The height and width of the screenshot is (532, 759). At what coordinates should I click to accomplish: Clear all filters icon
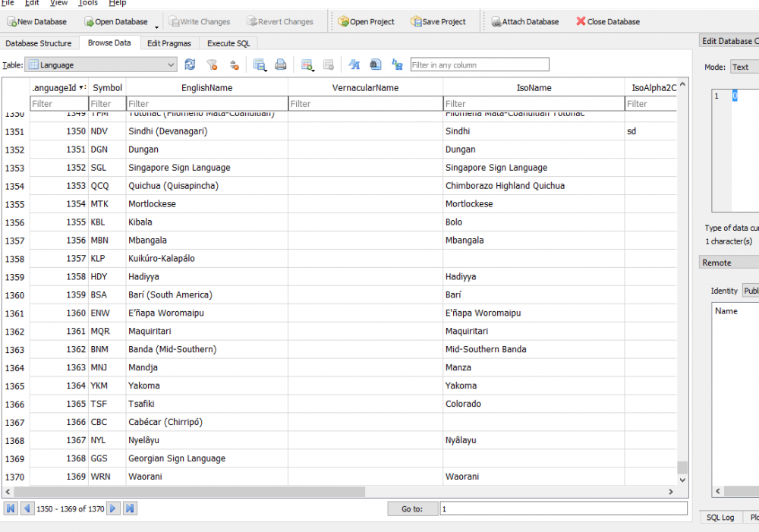click(212, 65)
